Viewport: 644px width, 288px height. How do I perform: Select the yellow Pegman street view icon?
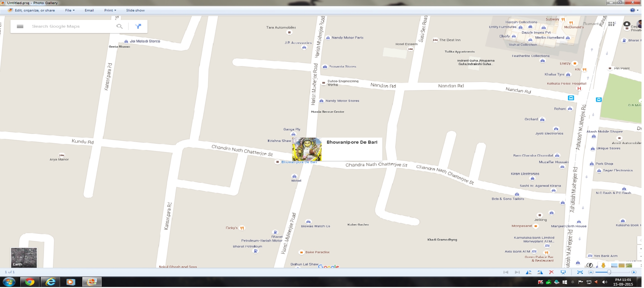(x=603, y=265)
